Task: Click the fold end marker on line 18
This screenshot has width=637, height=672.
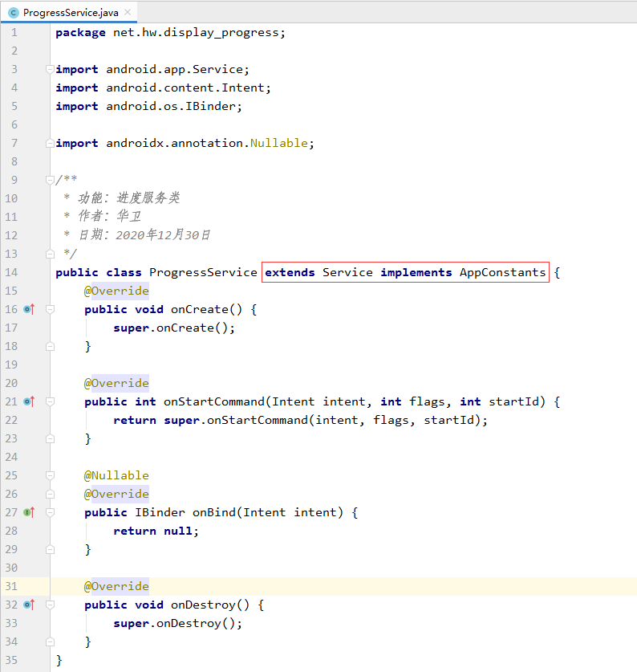Action: pyautogui.click(x=50, y=346)
